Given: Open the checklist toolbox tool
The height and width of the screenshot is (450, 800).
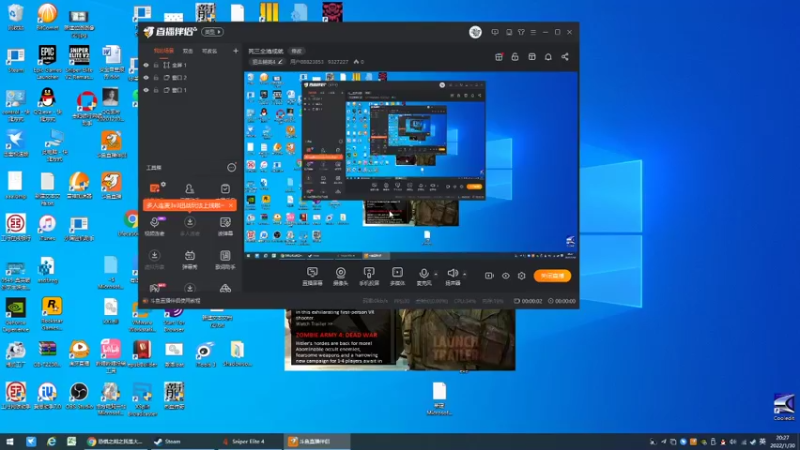Looking at the screenshot, I should pos(225,189).
